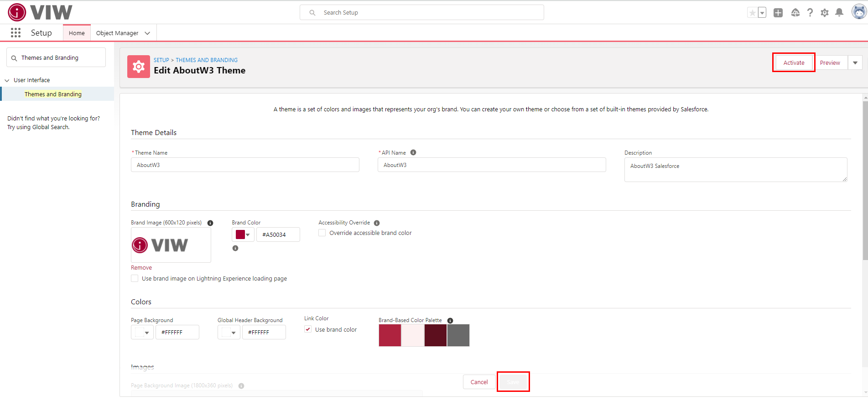
Task: Enable brand image on Lightning loading page
Action: [135, 278]
